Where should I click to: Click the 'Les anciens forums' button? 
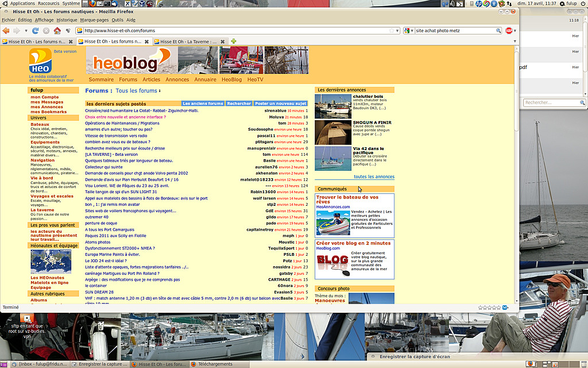pos(203,103)
